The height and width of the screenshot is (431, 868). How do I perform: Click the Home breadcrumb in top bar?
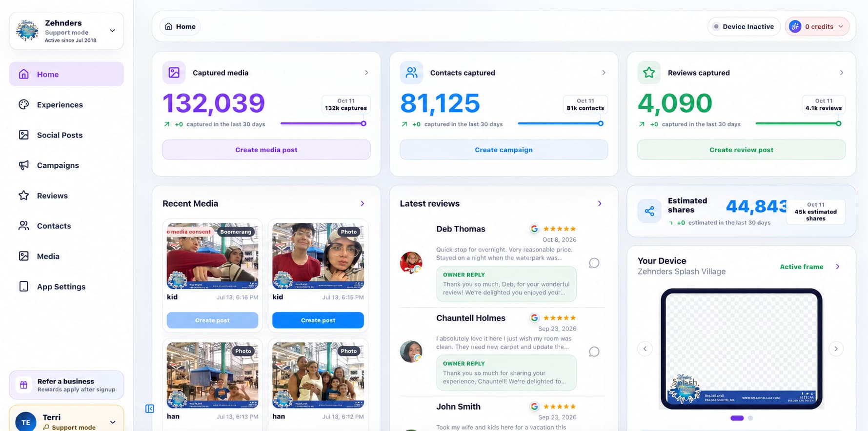(180, 26)
